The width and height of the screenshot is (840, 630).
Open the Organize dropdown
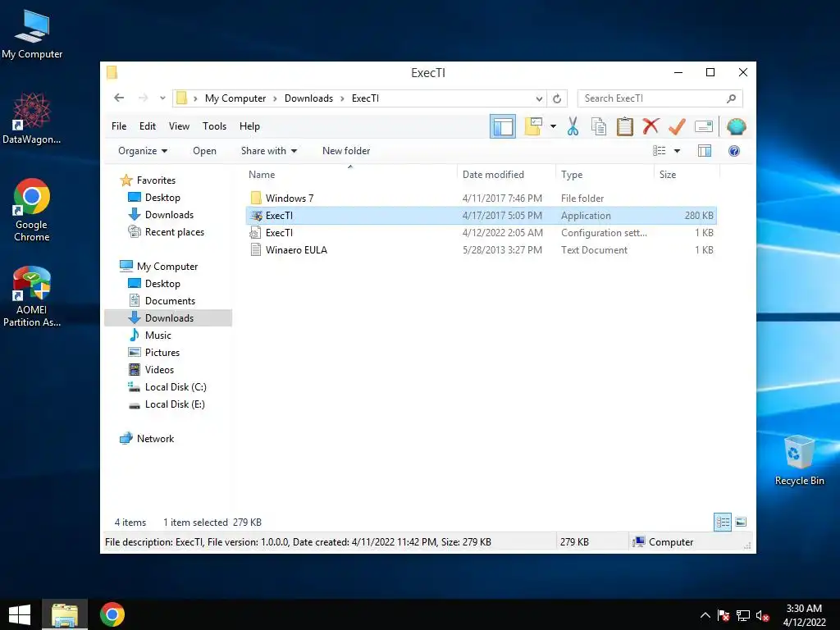click(143, 151)
